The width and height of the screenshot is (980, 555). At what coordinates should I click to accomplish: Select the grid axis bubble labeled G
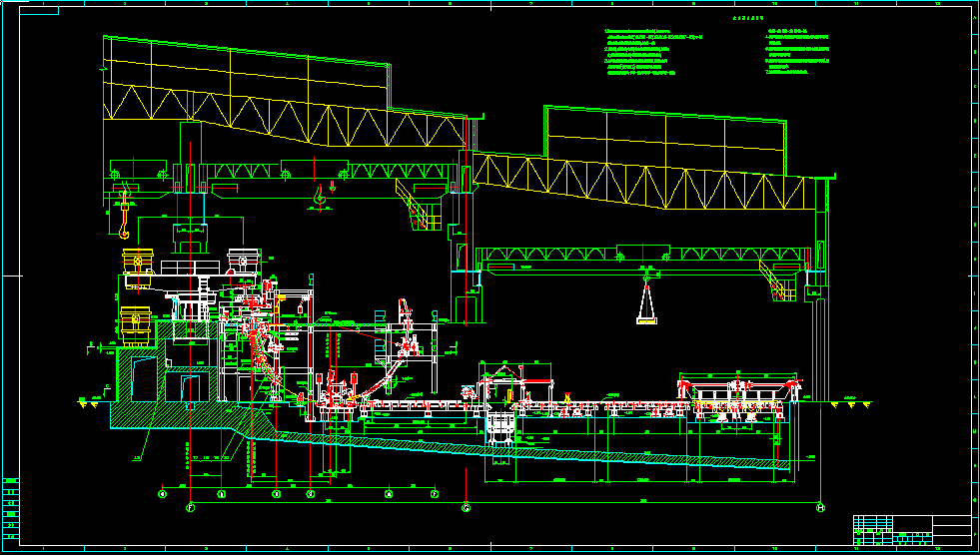point(466,508)
